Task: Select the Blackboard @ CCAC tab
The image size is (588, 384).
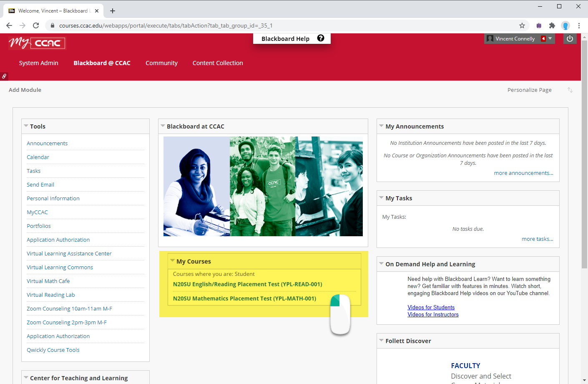Action: [x=102, y=63]
